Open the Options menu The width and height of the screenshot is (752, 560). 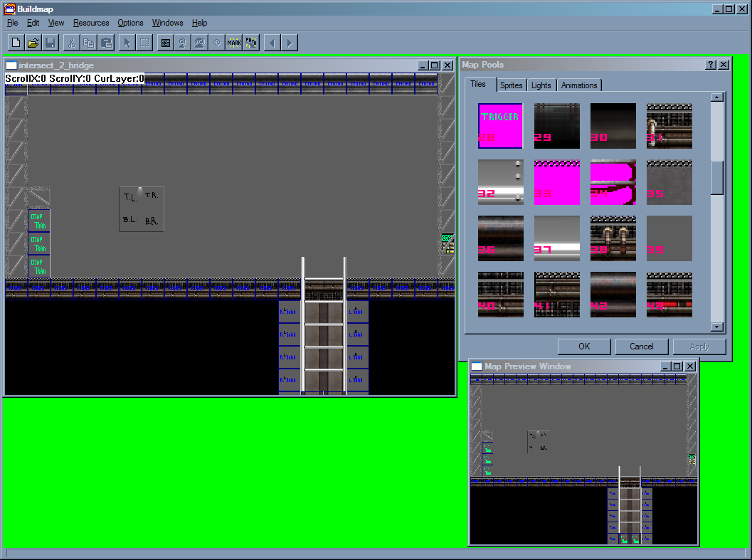coord(130,23)
